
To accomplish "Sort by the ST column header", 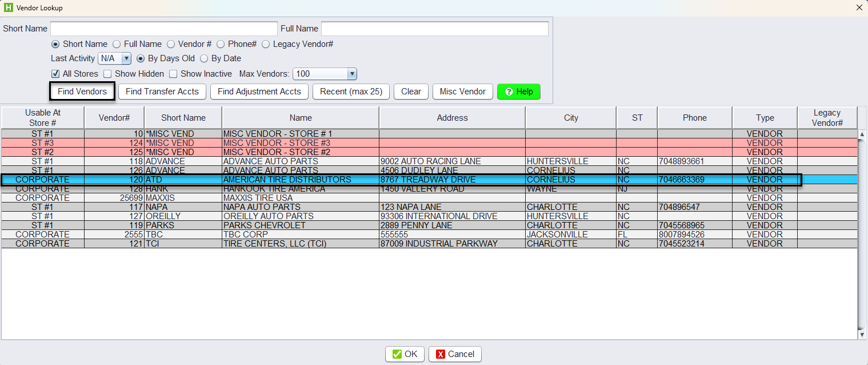I will [x=637, y=118].
